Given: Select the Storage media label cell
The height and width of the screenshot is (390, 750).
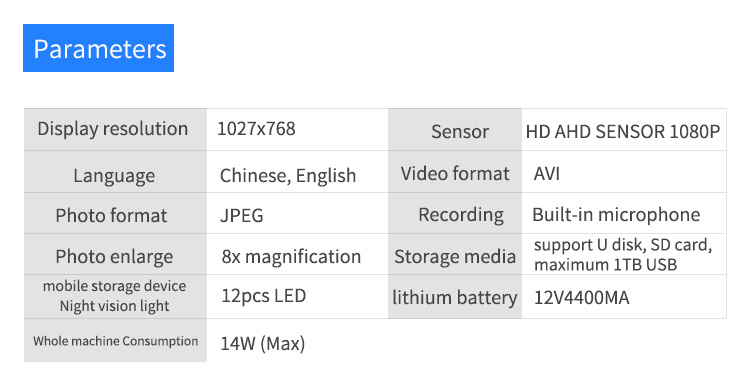Looking at the screenshot, I should [x=455, y=254].
